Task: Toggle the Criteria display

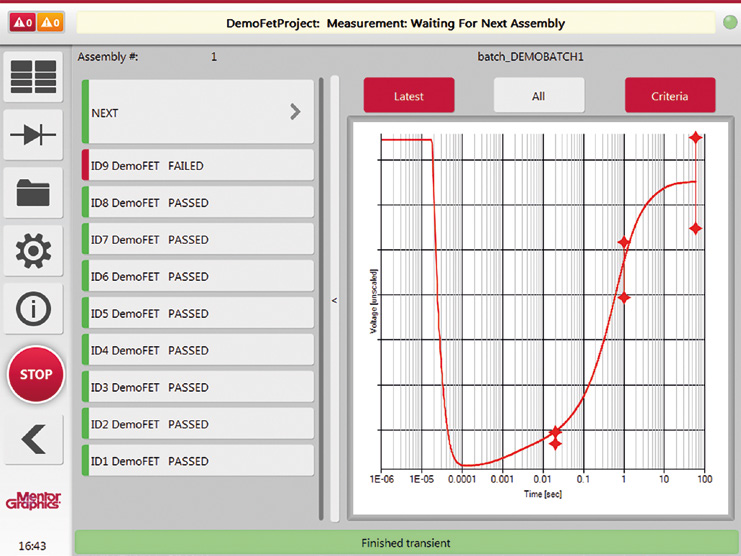Action: coord(670,95)
